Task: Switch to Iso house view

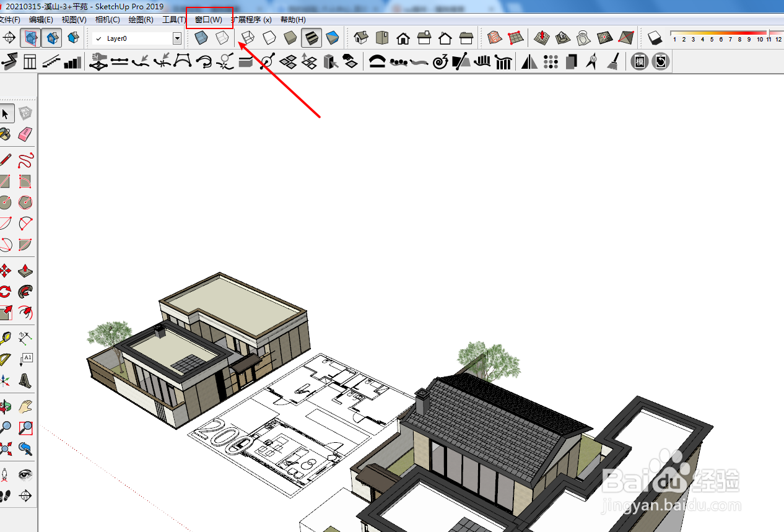Action: pyautogui.click(x=361, y=38)
